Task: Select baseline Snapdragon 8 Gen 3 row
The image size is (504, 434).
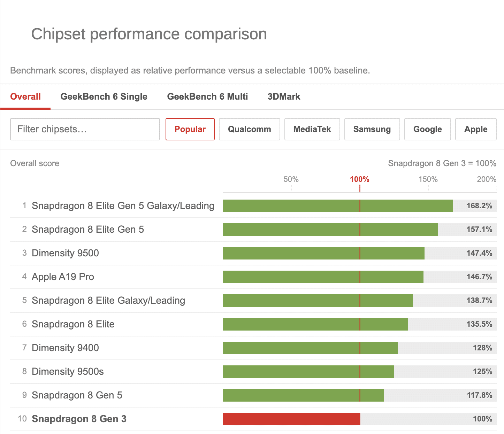Action: 253,419
